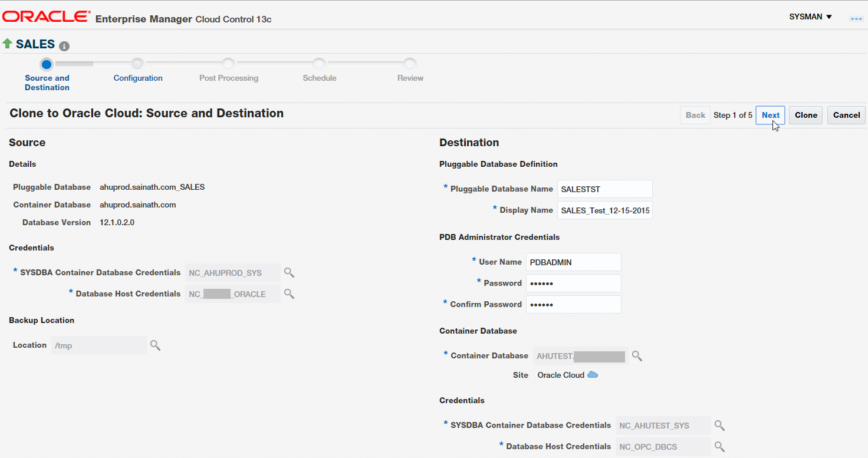Click the Display Name field

point(605,210)
